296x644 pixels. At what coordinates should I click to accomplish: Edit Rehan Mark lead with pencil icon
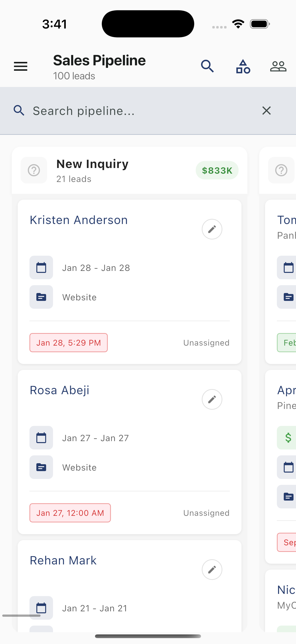click(x=212, y=570)
